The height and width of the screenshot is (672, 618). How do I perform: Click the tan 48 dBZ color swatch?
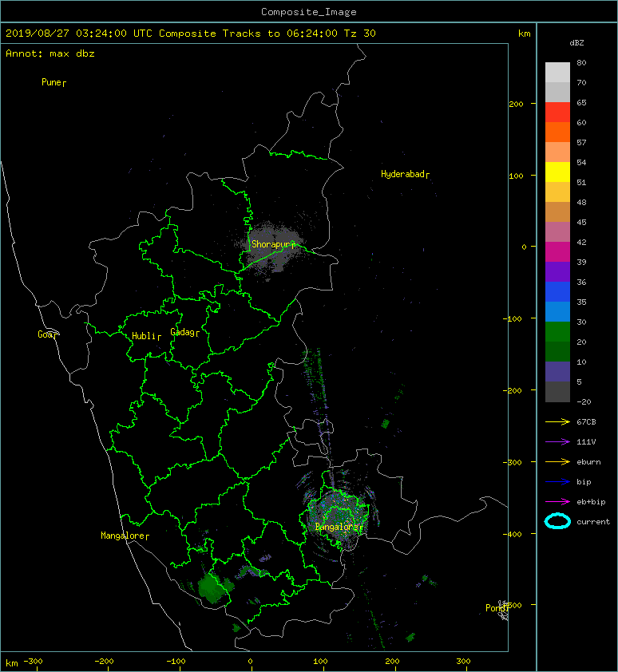pyautogui.click(x=557, y=211)
